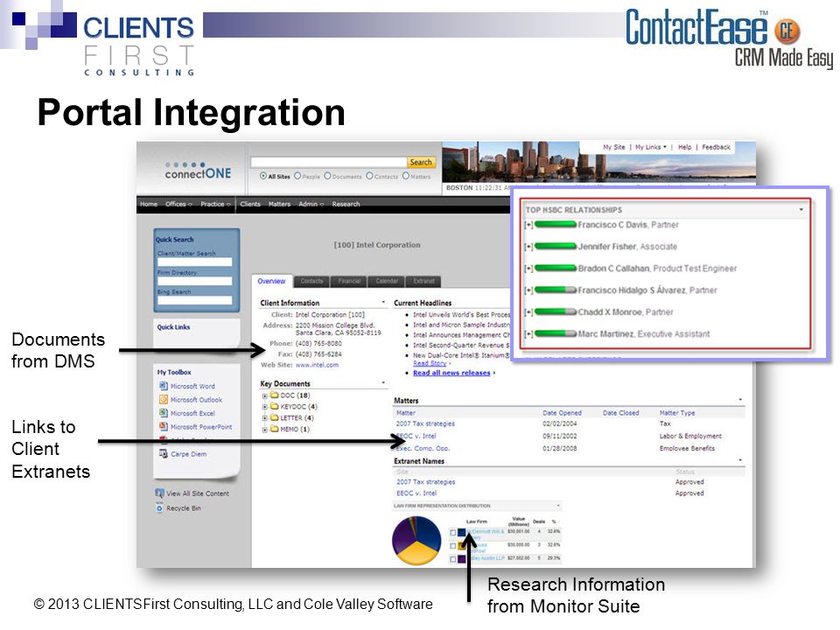Open Research in navigation bar
Screen dimensions: 840x630
click(x=346, y=204)
